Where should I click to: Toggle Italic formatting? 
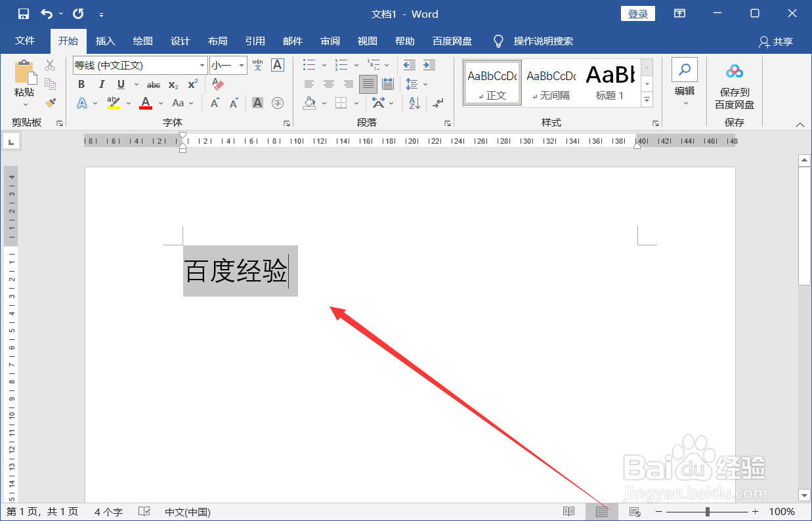tap(101, 84)
